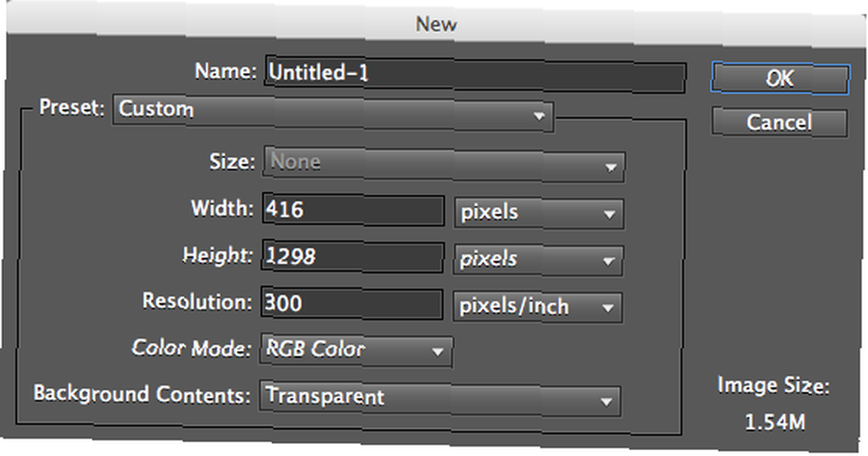Screen dimensions: 868x456
Task: Open the Height units dropdown
Action: tap(537, 260)
